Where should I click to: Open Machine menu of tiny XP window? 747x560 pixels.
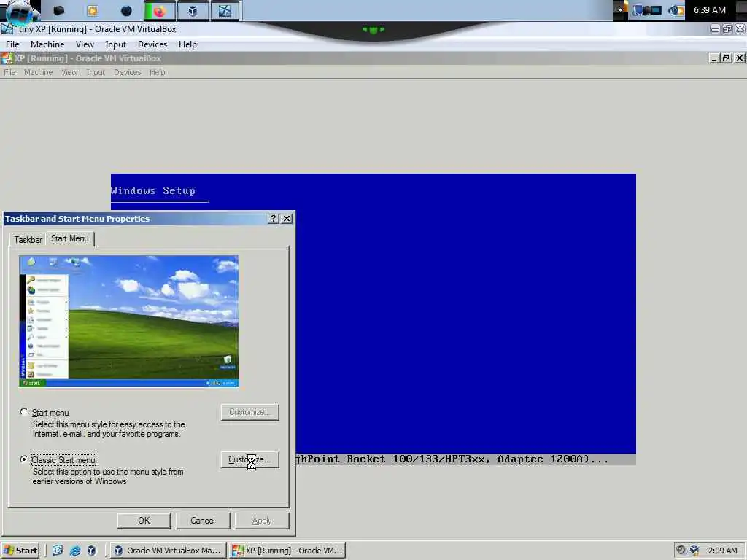click(47, 44)
